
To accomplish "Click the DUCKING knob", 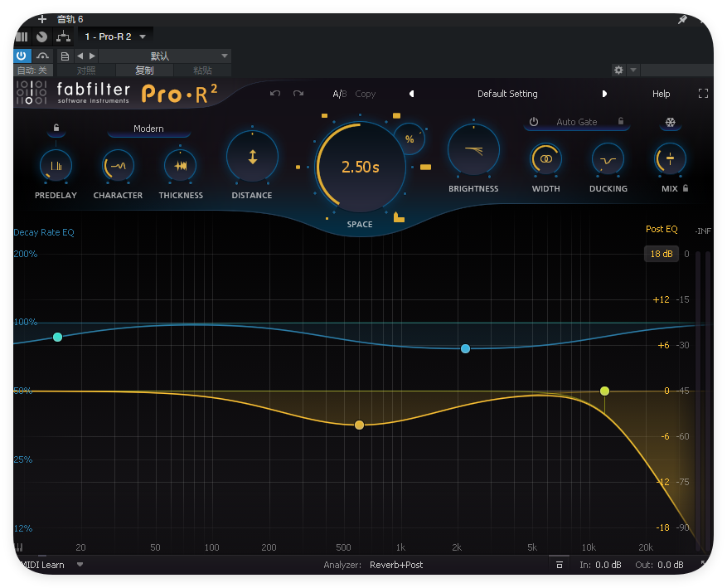I will (608, 159).
